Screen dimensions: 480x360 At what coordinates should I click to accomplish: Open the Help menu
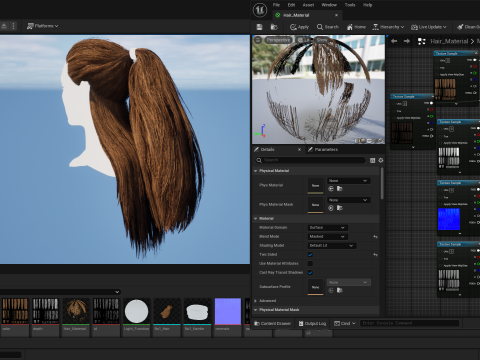(x=367, y=5)
